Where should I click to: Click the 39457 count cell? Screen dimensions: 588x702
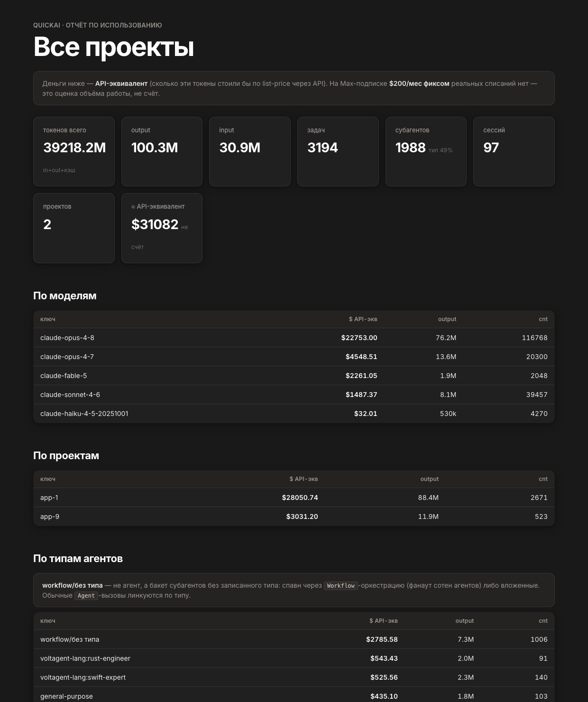537,395
